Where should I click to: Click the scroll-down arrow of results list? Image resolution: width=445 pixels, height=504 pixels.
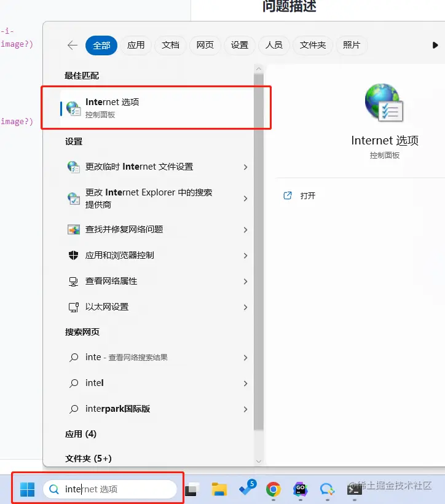point(259,461)
